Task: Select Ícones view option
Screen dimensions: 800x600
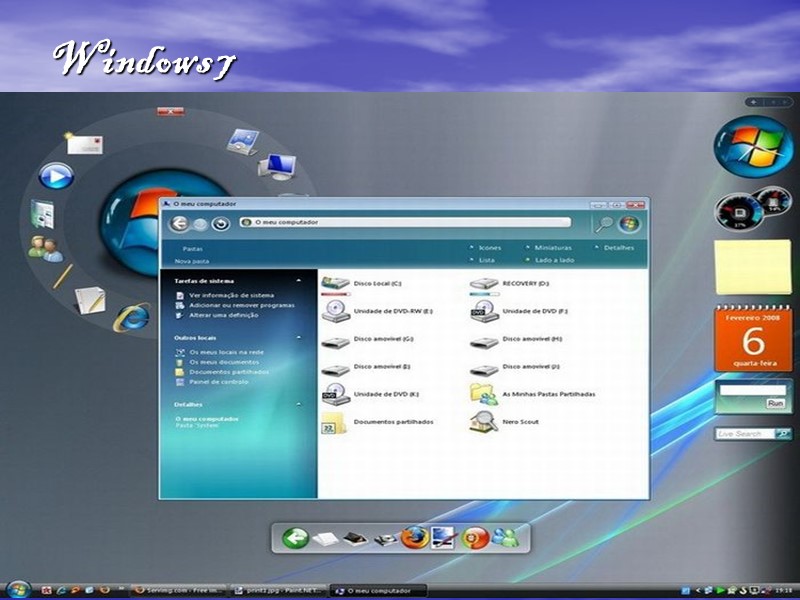Action: (x=489, y=248)
